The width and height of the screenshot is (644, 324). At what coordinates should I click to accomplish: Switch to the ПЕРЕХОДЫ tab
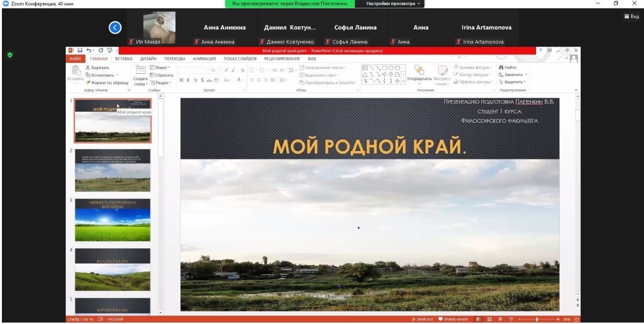coord(175,59)
